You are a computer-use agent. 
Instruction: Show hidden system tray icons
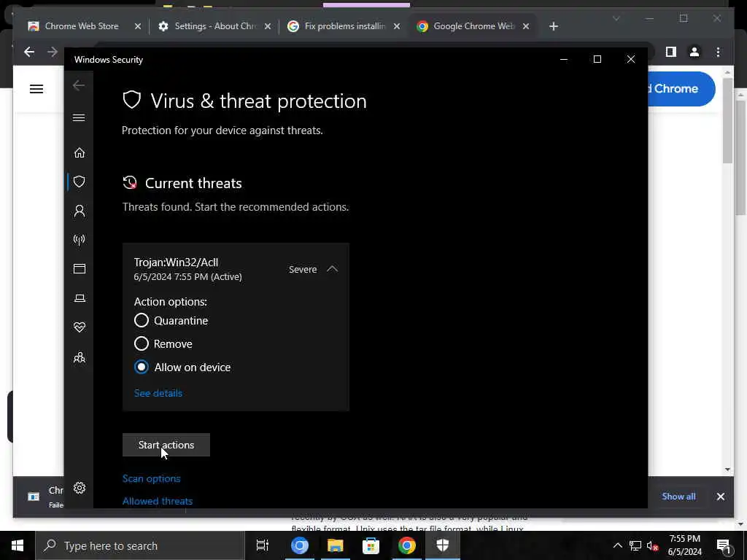coord(617,545)
